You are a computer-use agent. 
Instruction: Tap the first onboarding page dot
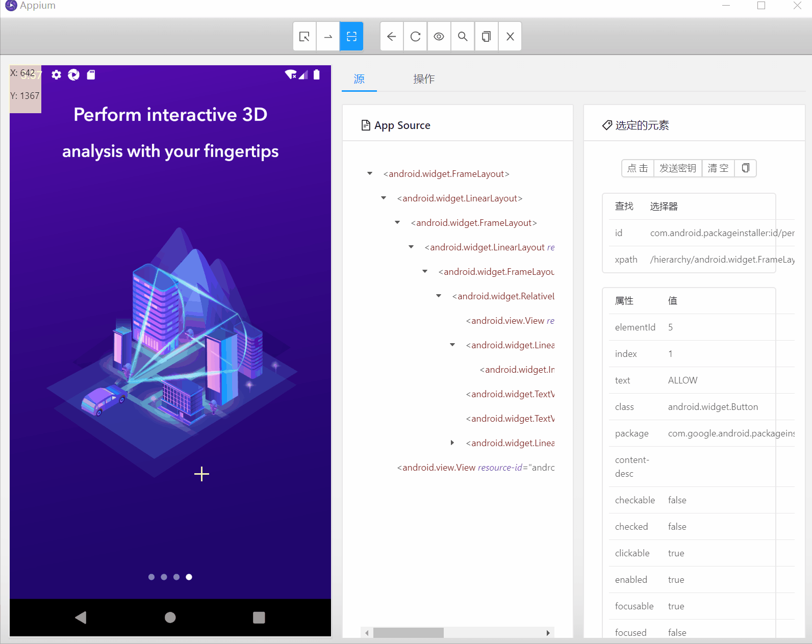click(x=151, y=577)
